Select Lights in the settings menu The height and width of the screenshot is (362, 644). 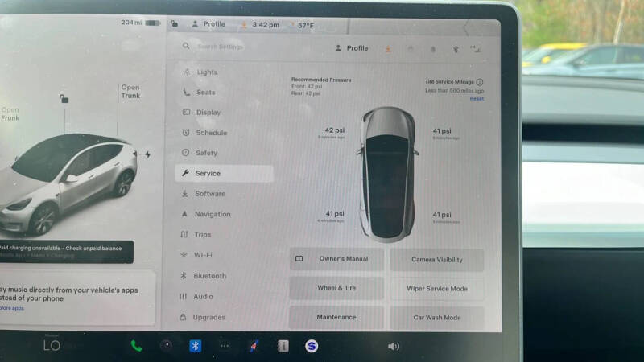click(x=207, y=72)
